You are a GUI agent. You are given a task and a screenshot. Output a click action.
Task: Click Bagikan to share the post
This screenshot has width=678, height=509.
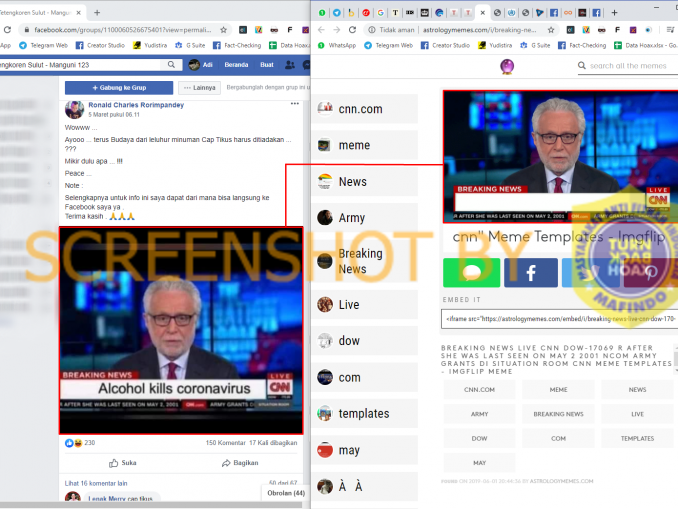tap(240, 463)
